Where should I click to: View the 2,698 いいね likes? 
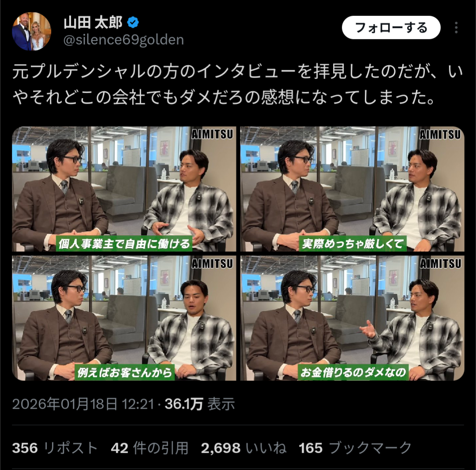[x=244, y=448]
